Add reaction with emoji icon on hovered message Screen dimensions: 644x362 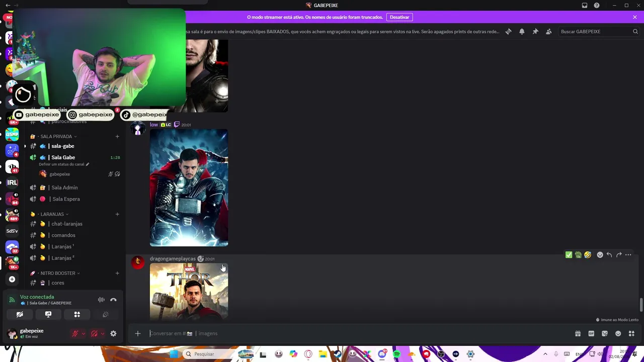pos(600,255)
